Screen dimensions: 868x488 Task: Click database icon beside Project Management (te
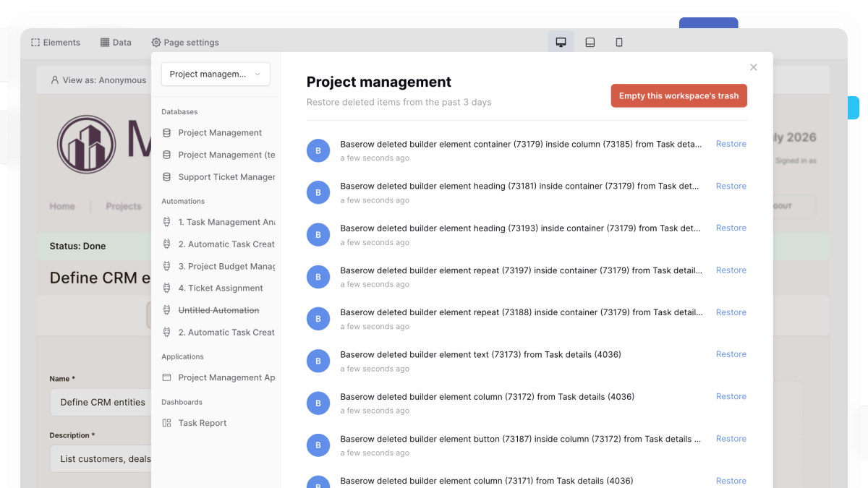point(167,155)
